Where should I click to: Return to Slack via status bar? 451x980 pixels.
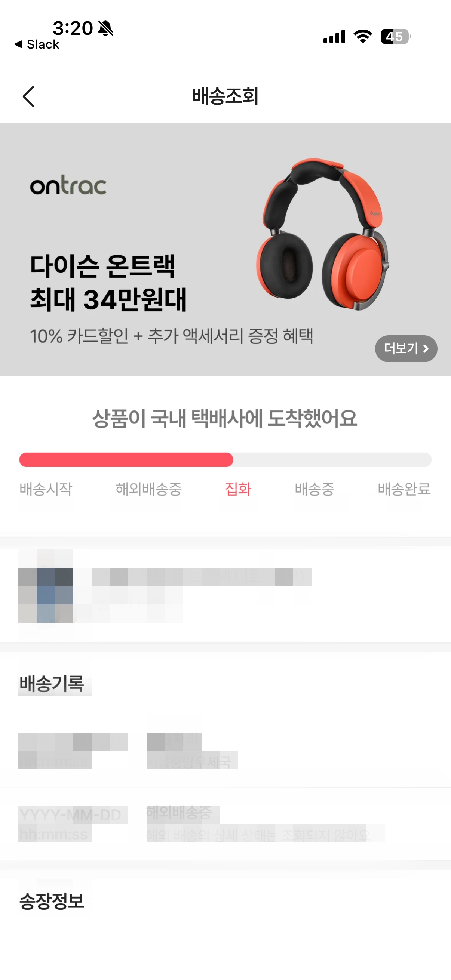click(x=37, y=44)
